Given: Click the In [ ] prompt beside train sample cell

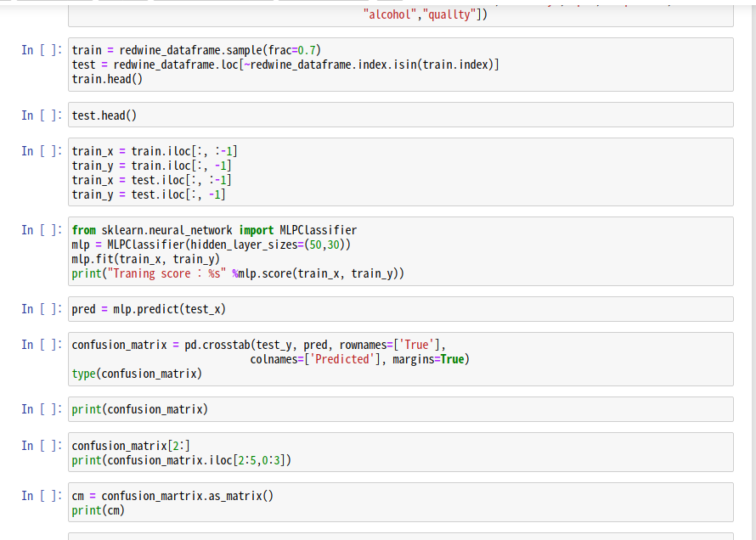Looking at the screenshot, I should (x=42, y=50).
